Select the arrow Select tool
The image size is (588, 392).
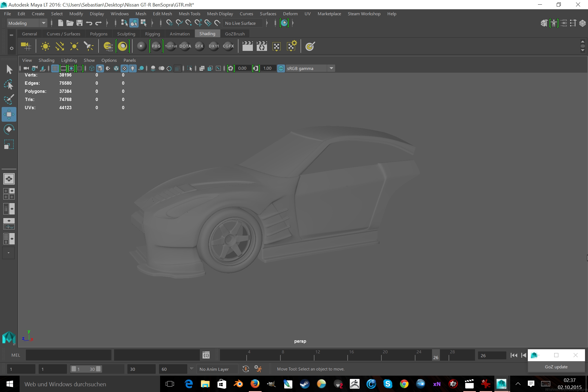tap(9, 69)
